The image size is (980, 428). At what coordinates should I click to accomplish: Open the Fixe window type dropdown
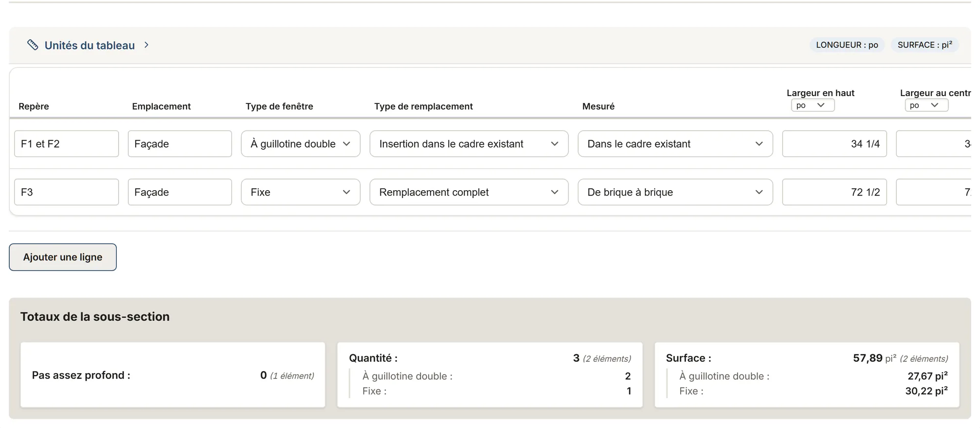301,192
